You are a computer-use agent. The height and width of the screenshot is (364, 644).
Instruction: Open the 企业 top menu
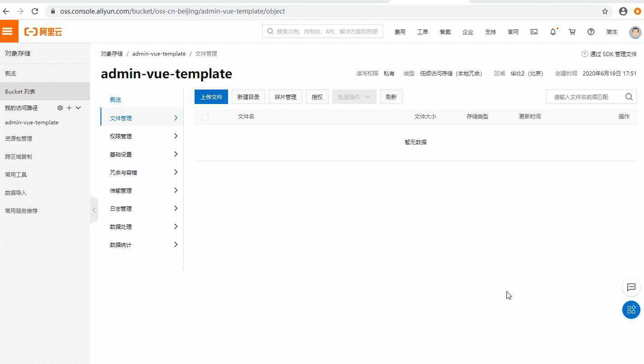point(468,32)
